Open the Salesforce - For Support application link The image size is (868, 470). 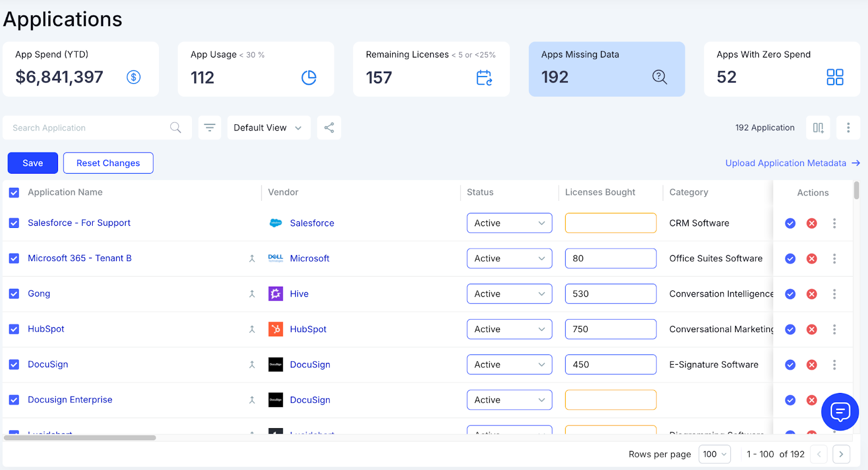point(79,223)
